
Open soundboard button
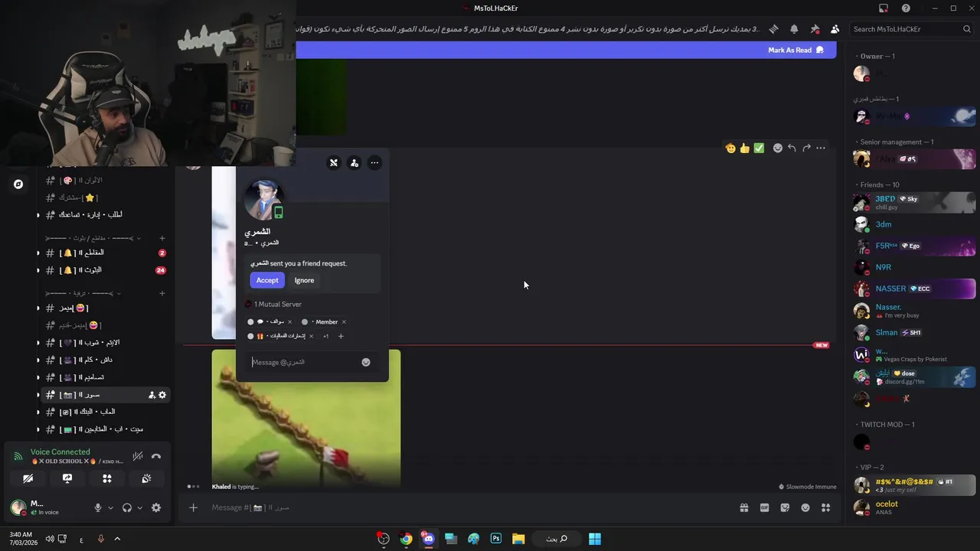(x=146, y=478)
